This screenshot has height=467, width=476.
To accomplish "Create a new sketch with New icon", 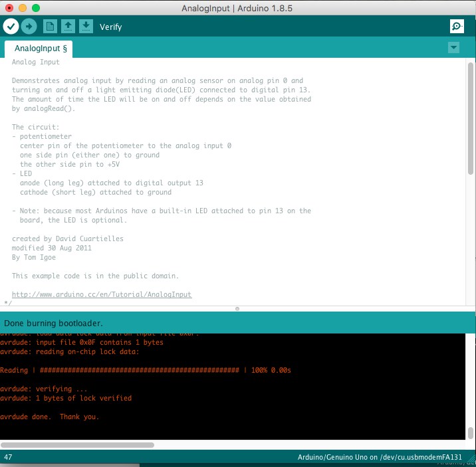I will pos(50,27).
